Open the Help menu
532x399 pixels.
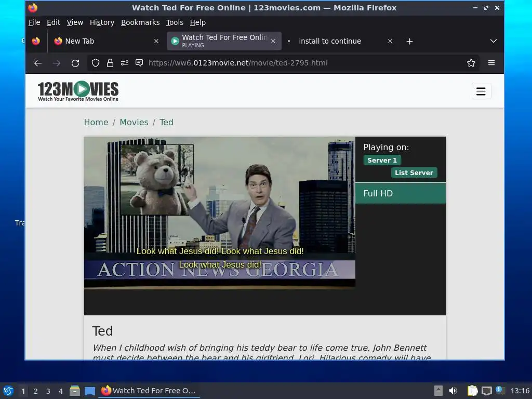197,22
